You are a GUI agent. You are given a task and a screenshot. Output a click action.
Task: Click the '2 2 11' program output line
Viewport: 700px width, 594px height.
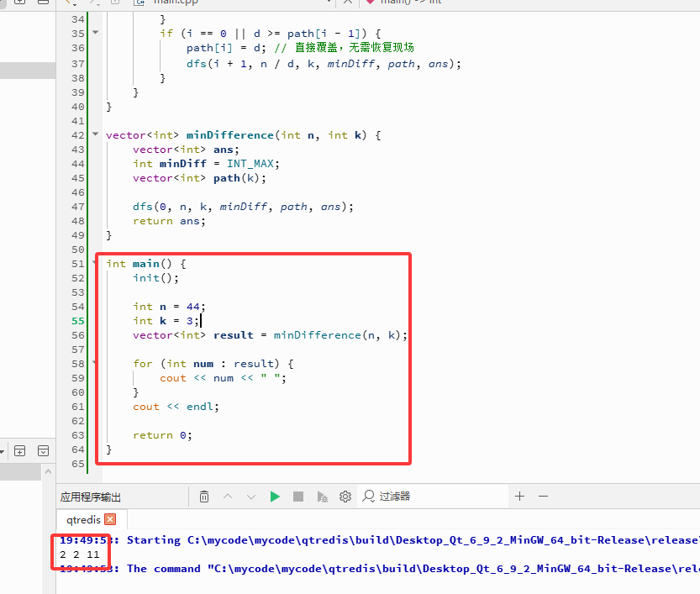click(80, 555)
